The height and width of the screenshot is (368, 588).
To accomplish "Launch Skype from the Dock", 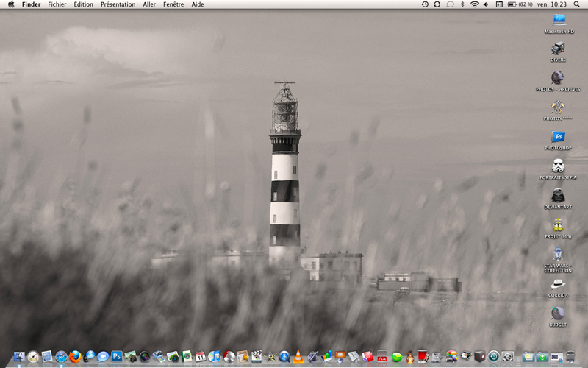I will pos(89,357).
